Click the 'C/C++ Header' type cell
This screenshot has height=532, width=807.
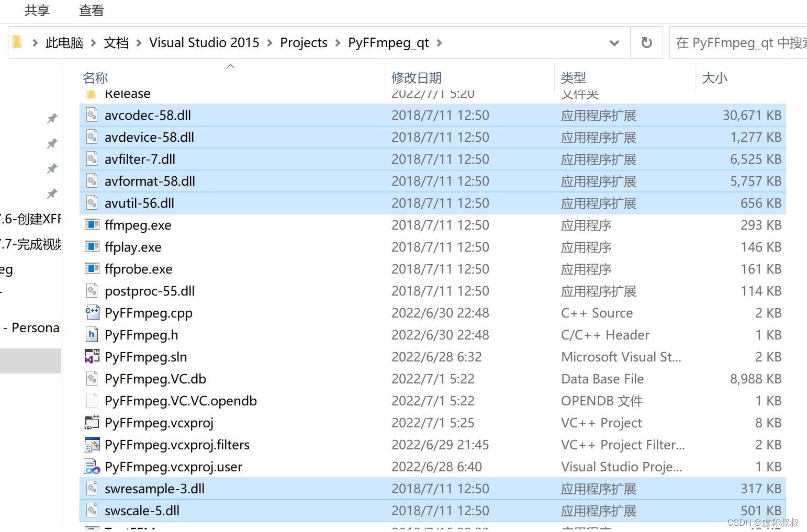point(605,335)
